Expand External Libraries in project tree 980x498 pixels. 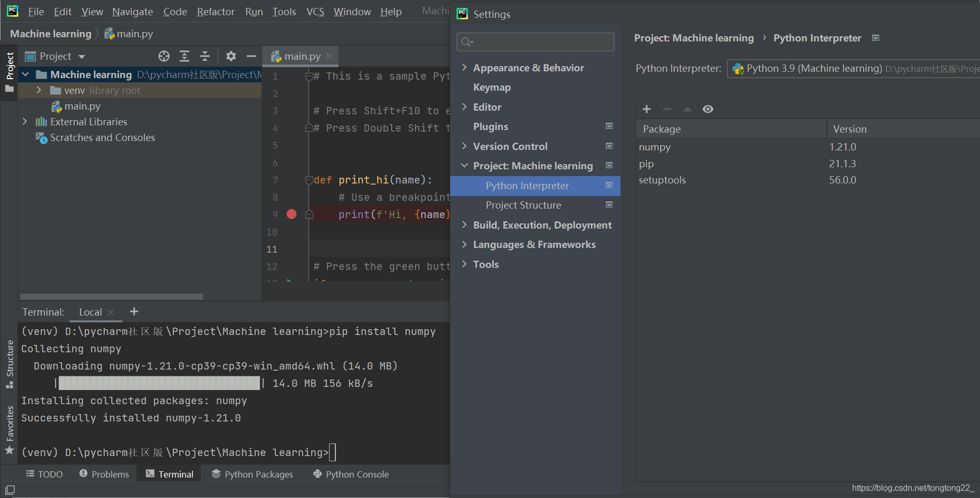point(25,122)
